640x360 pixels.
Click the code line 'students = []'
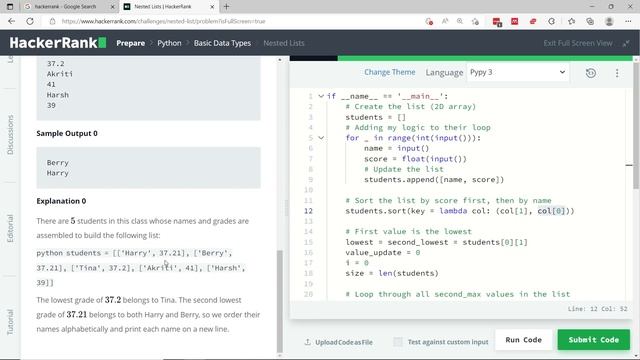pos(376,117)
